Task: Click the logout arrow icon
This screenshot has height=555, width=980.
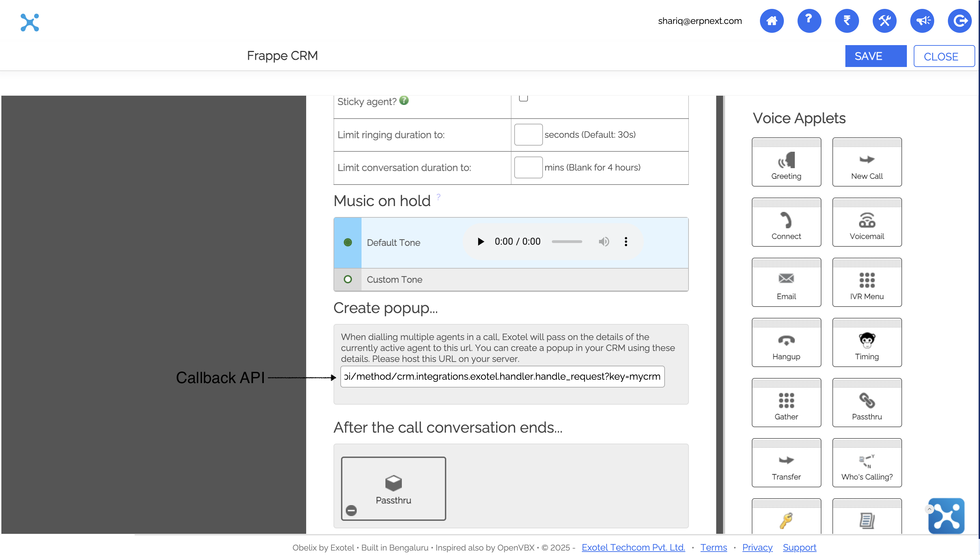Action: 959,21
